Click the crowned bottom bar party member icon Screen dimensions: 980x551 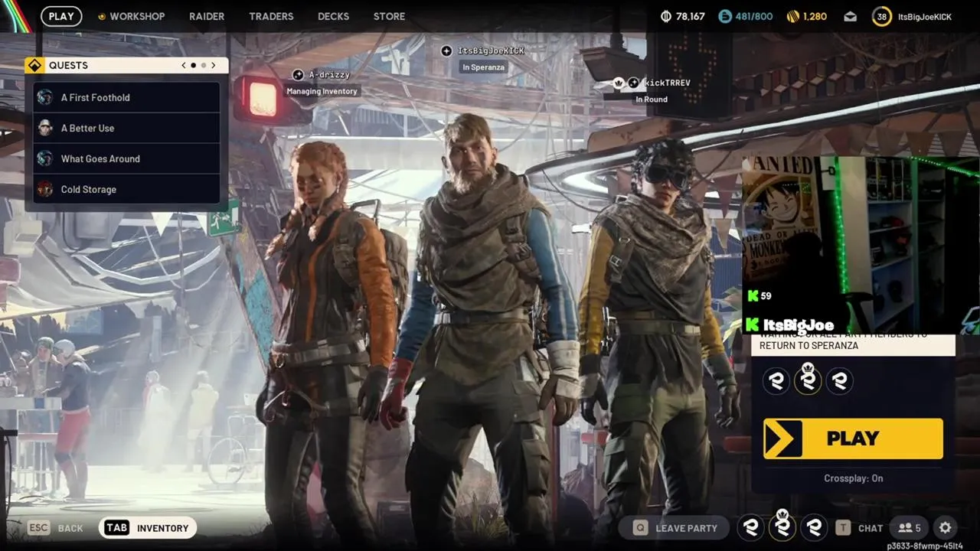782,526
